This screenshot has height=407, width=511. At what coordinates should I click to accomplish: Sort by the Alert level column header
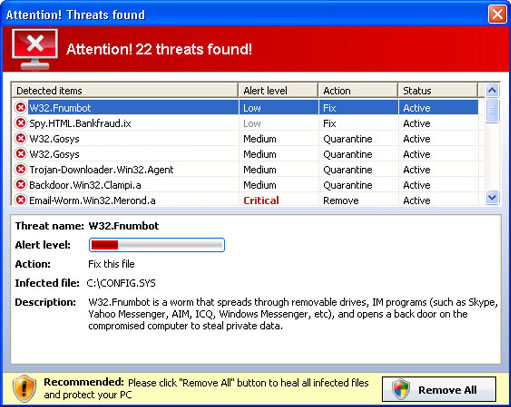pos(278,90)
